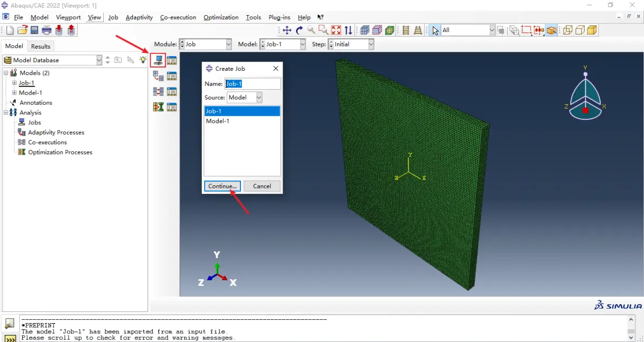Switch to the Model tab
This screenshot has width=644, height=342.
(x=14, y=46)
